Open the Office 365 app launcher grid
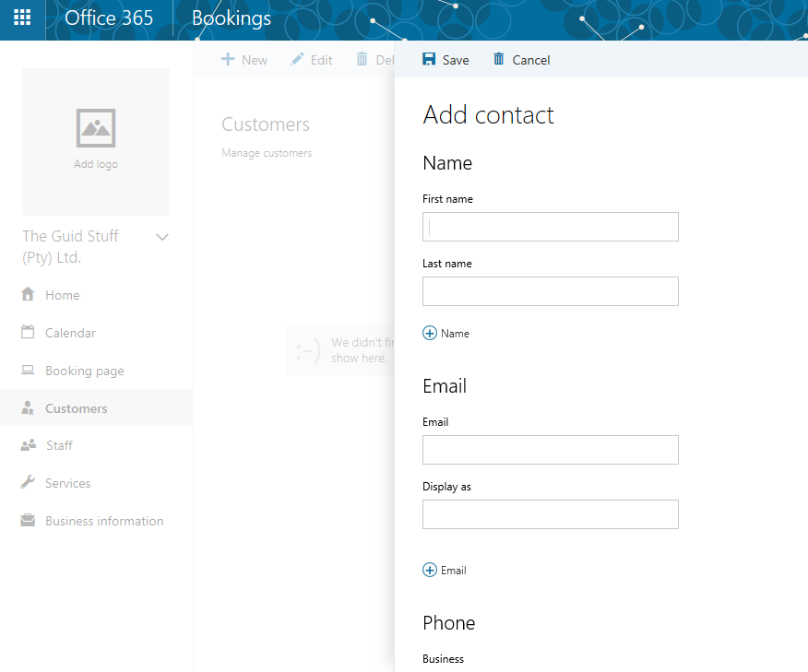This screenshot has height=672, width=808. [22, 18]
